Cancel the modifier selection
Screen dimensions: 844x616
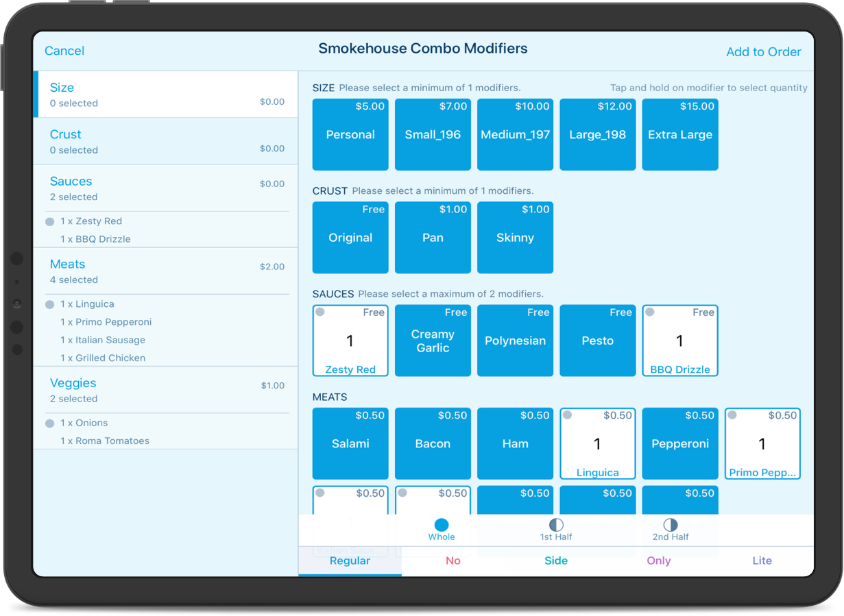[64, 50]
